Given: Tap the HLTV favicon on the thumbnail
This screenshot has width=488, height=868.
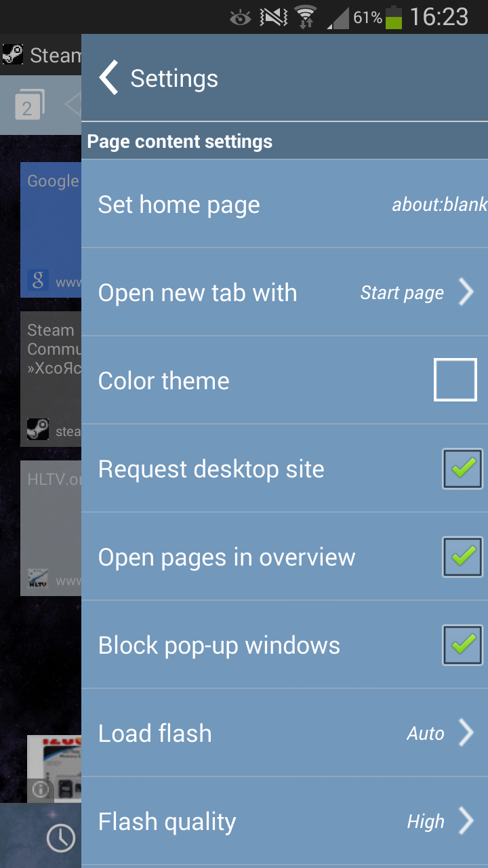Looking at the screenshot, I should (x=38, y=578).
